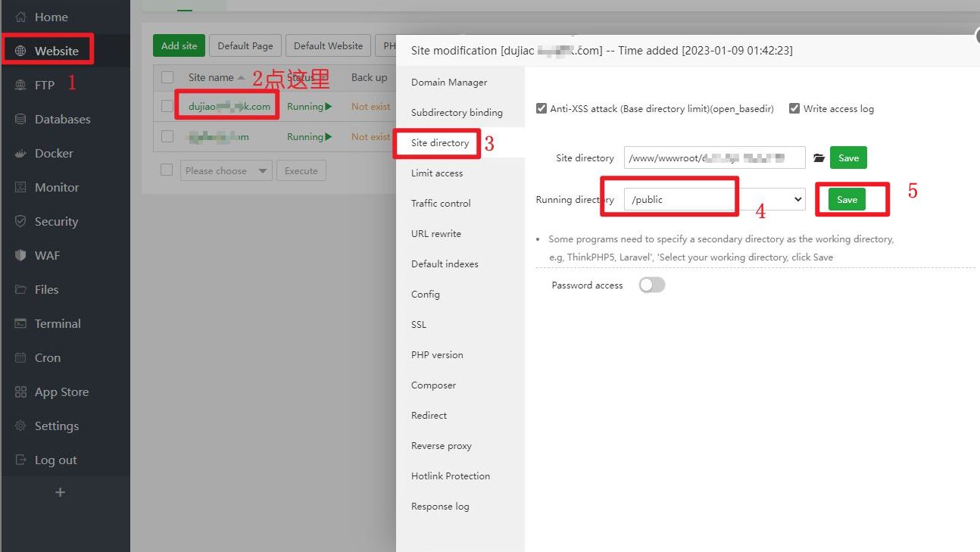Check select-all checkbox in site table header
The width and height of the screenshot is (980, 552).
[x=167, y=77]
